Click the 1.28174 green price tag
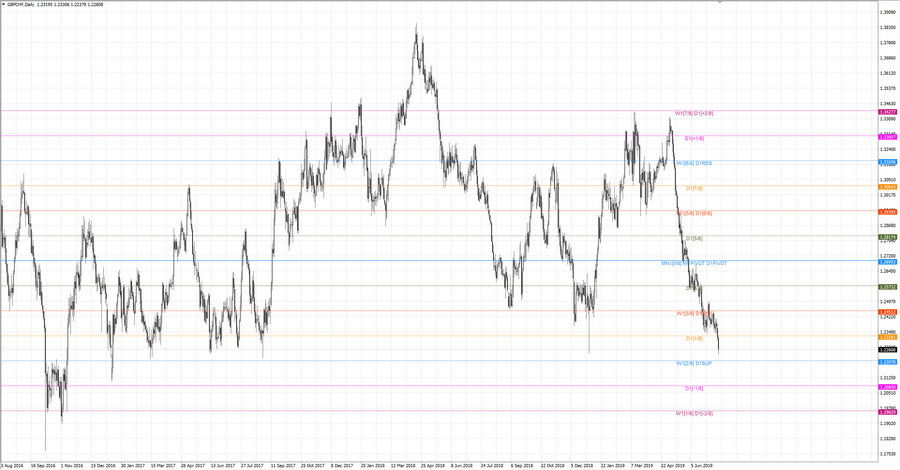The width and height of the screenshot is (900, 470). [x=888, y=237]
